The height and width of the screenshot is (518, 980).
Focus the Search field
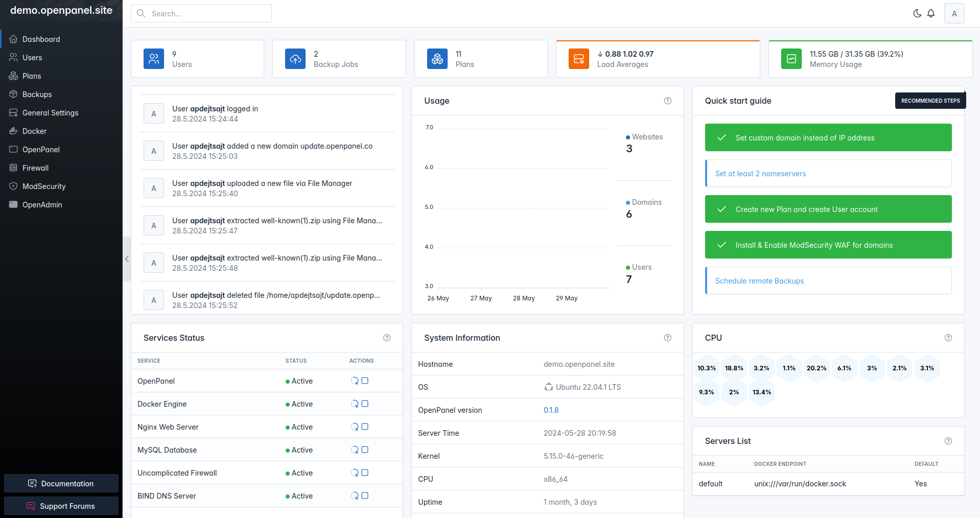click(x=201, y=13)
